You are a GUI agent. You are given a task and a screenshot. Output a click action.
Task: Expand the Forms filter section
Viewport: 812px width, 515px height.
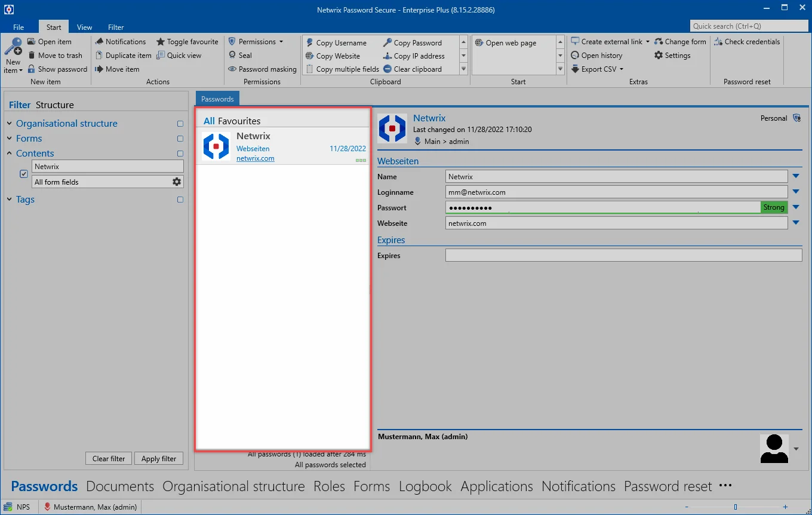(10, 139)
